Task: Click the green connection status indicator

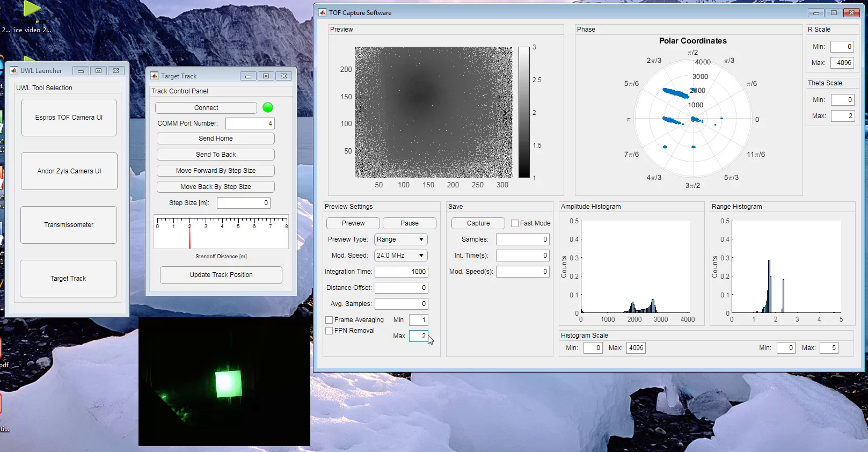Action: pyautogui.click(x=268, y=107)
